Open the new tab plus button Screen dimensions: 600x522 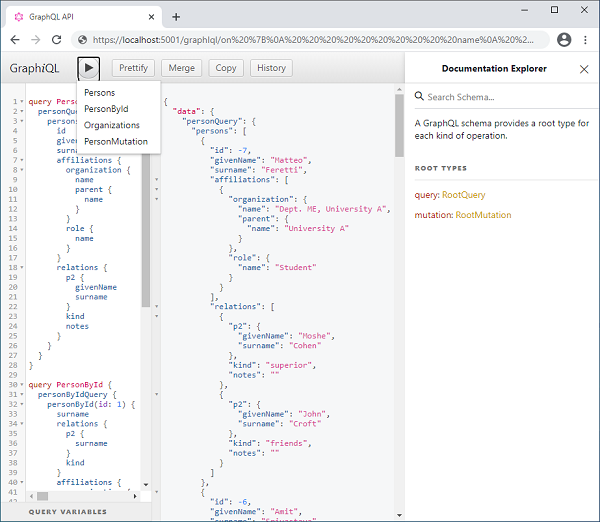(x=176, y=17)
